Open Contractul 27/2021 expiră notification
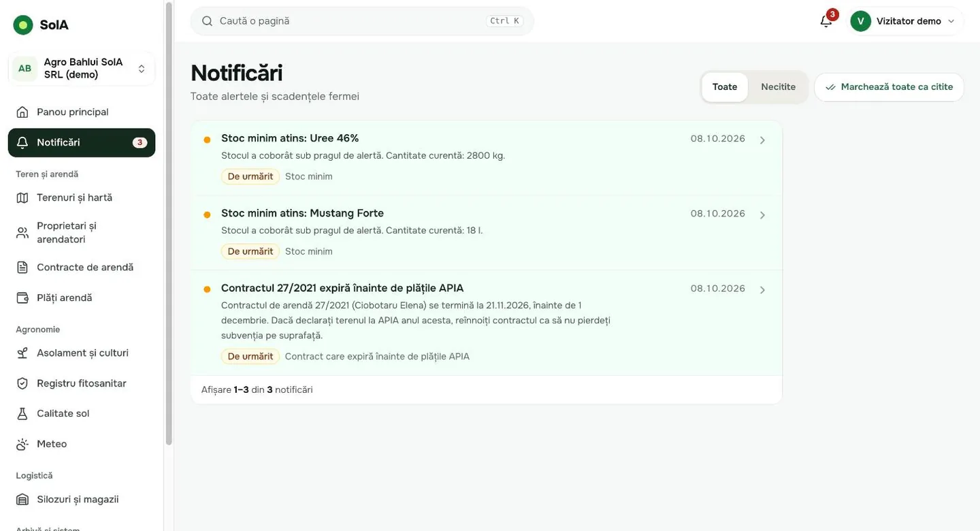The height and width of the screenshot is (531, 980). [x=487, y=323]
